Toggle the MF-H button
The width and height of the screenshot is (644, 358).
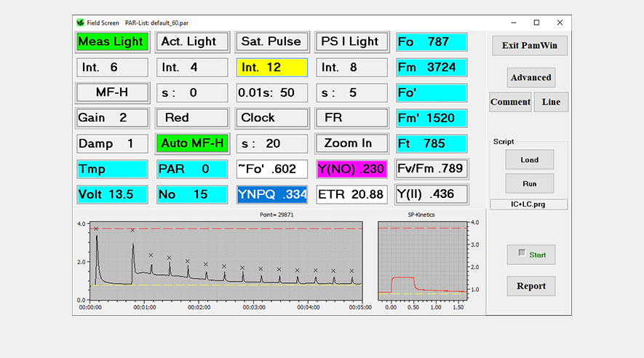point(112,92)
